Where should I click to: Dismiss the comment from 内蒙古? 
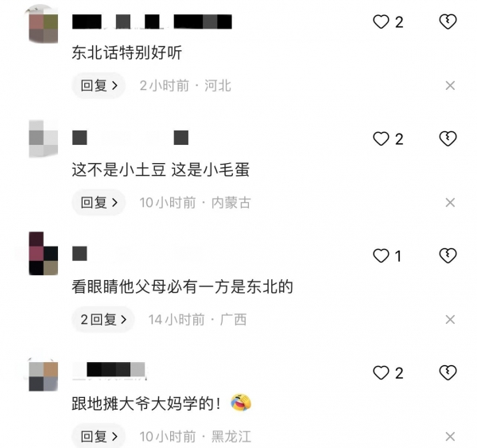tap(450, 203)
